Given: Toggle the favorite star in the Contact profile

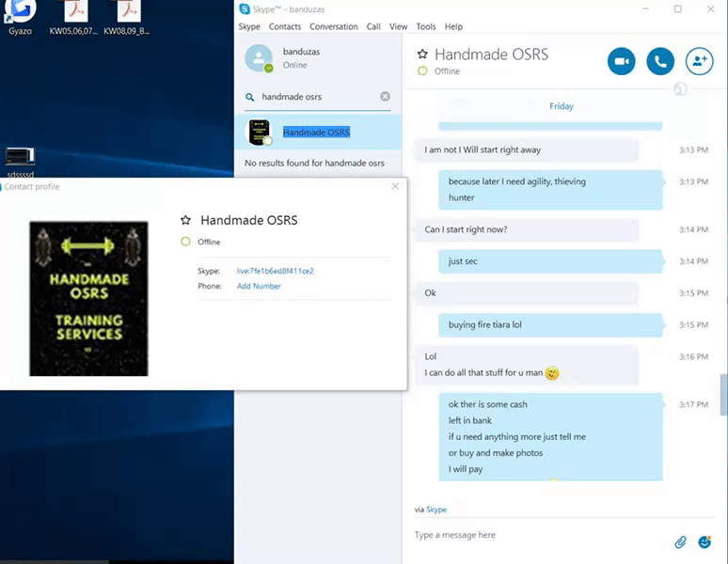Looking at the screenshot, I should [185, 220].
